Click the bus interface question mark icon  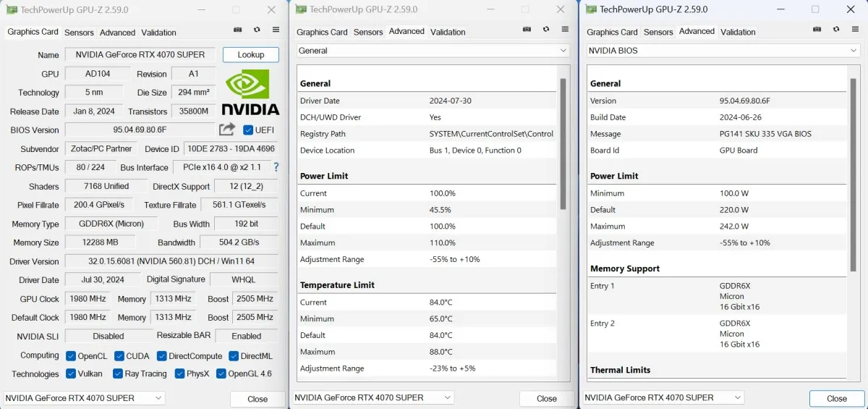pos(276,167)
